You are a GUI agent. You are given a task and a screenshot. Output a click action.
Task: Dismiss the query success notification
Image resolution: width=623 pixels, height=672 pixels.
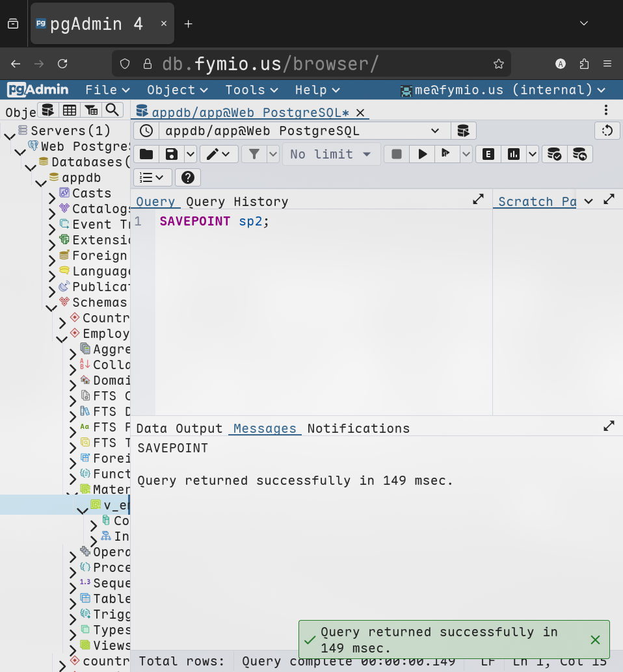[x=595, y=640]
